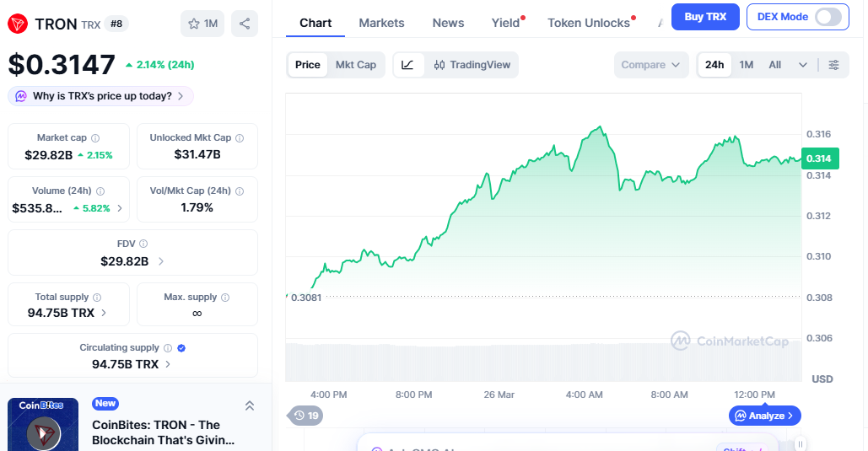Click the Buy TRX button
Screen dimensions: 868x451
[705, 17]
